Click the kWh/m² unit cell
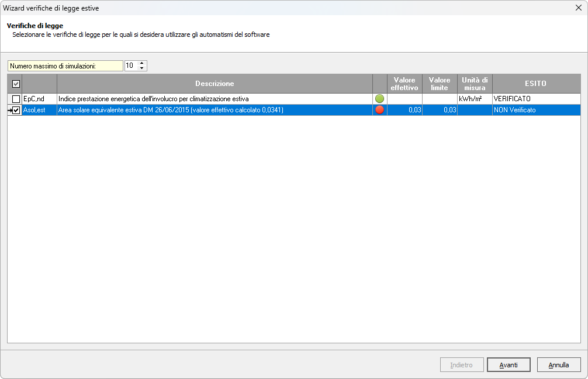The width and height of the screenshot is (588, 379). point(475,99)
